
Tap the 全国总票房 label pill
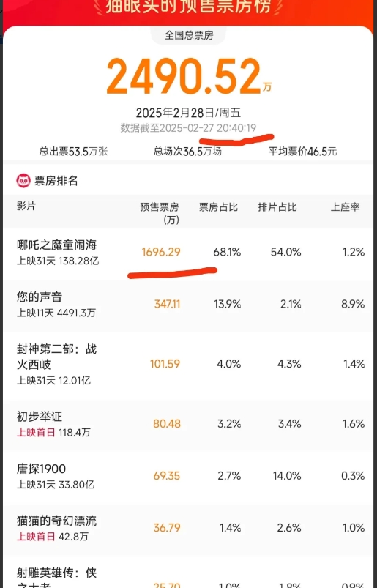click(x=189, y=35)
